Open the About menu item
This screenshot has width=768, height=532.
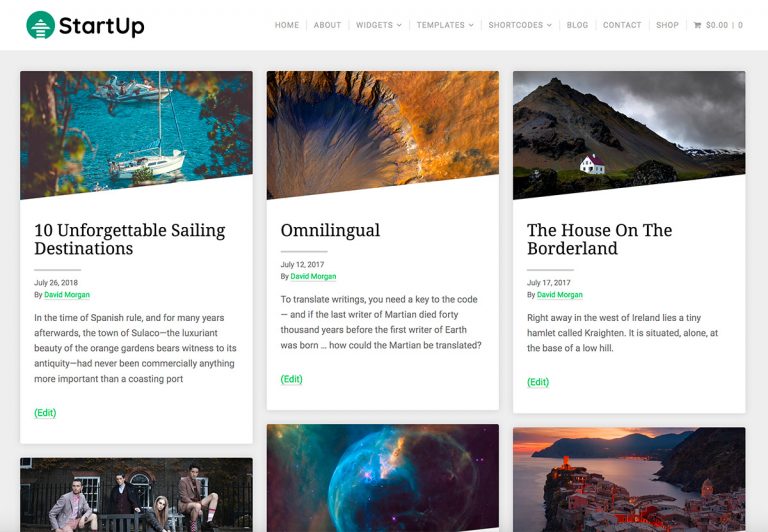click(x=327, y=25)
